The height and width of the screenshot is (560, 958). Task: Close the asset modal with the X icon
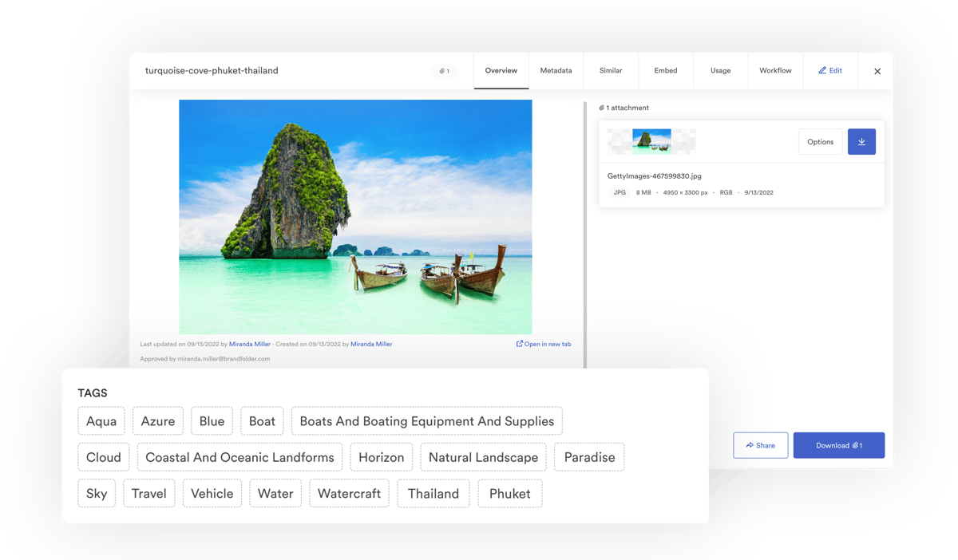tap(877, 70)
